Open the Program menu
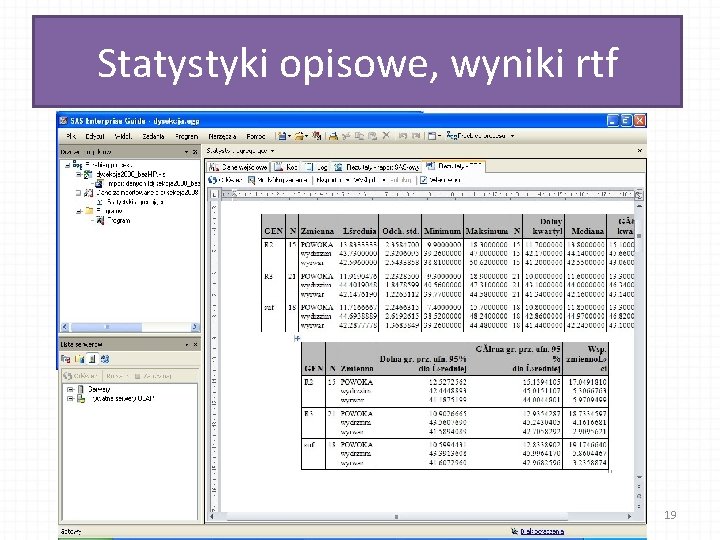The width and height of the screenshot is (720, 540). tap(186, 136)
